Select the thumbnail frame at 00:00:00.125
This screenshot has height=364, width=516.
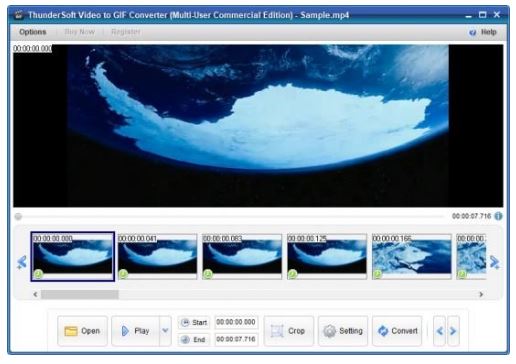point(327,256)
